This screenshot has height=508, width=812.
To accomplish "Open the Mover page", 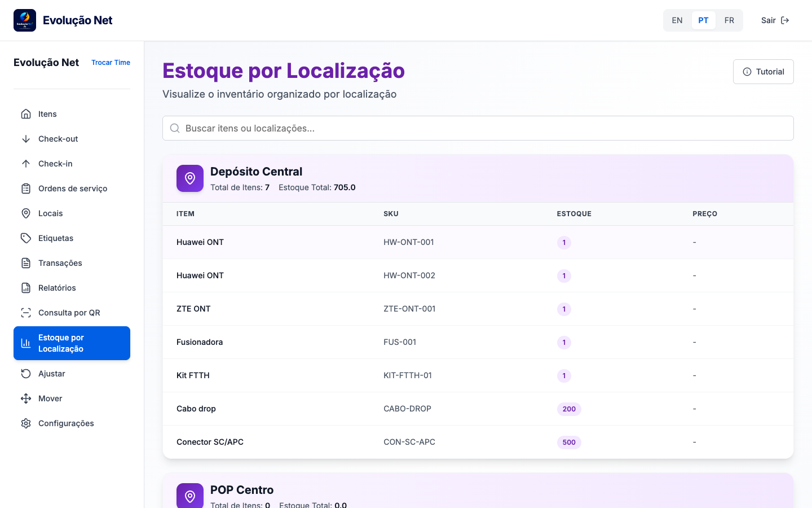I will [72, 398].
